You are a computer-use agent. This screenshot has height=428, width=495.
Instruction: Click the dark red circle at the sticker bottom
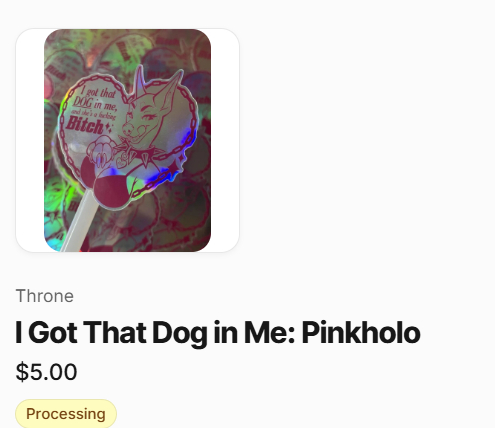click(x=112, y=192)
